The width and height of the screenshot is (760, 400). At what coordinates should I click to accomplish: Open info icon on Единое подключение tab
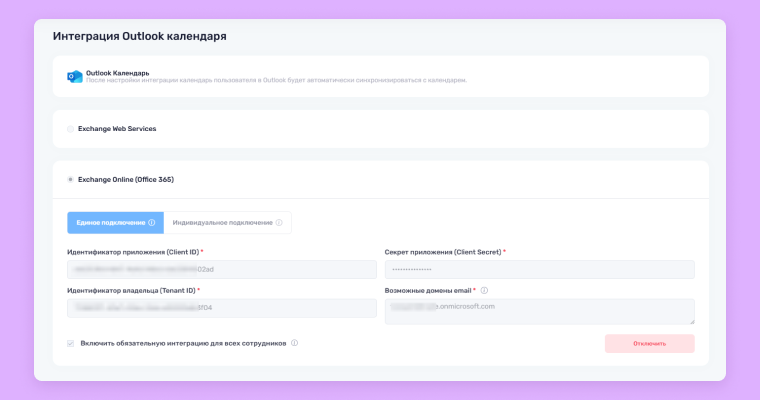152,223
